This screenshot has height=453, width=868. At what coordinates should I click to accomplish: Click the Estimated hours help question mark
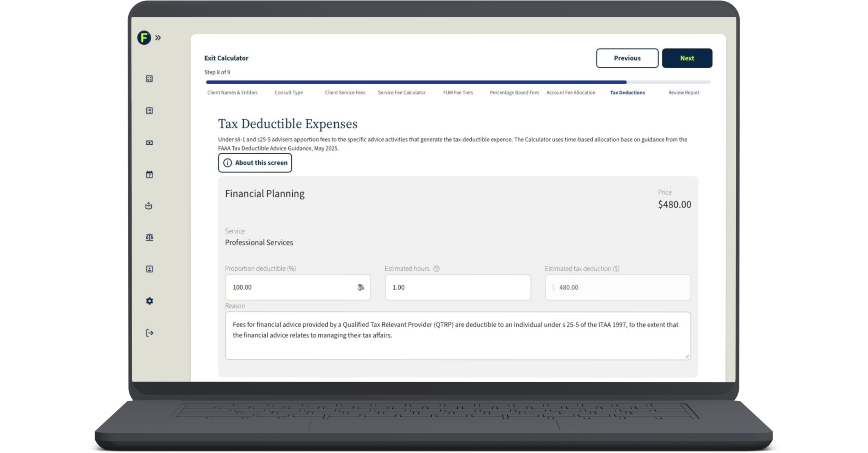(x=437, y=268)
